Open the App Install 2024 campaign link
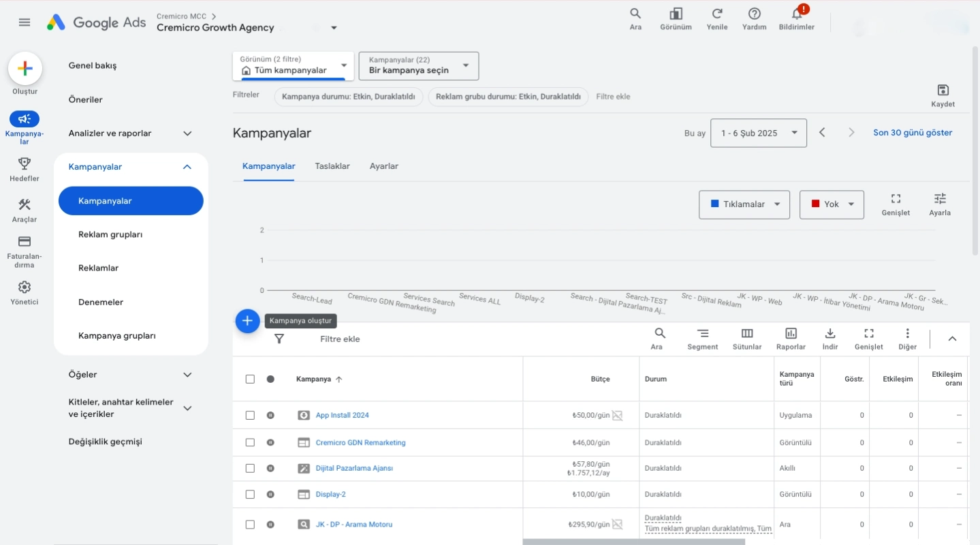The width and height of the screenshot is (980, 545). 343,416
